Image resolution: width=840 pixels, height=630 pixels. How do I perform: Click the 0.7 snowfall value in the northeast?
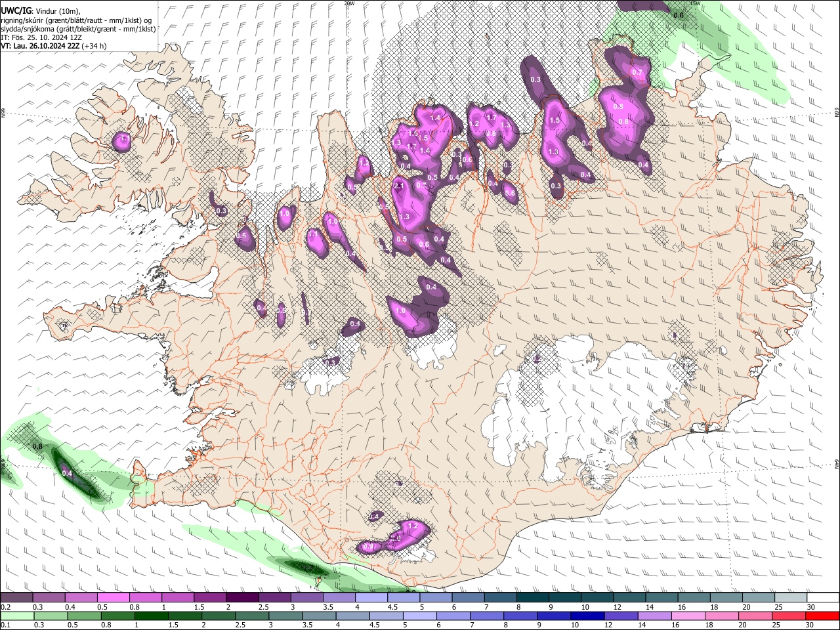[637, 72]
